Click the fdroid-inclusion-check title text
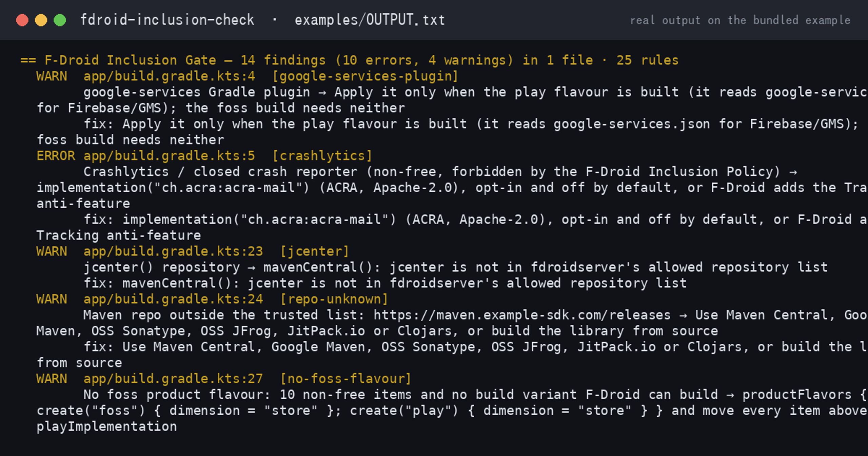 pos(167,20)
